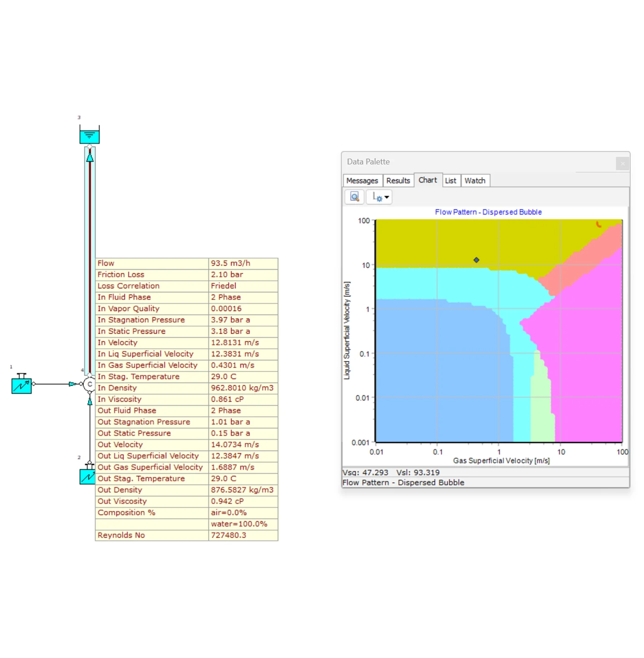
Task: Select the highlighted red vertical pipe
Action: tap(90, 259)
